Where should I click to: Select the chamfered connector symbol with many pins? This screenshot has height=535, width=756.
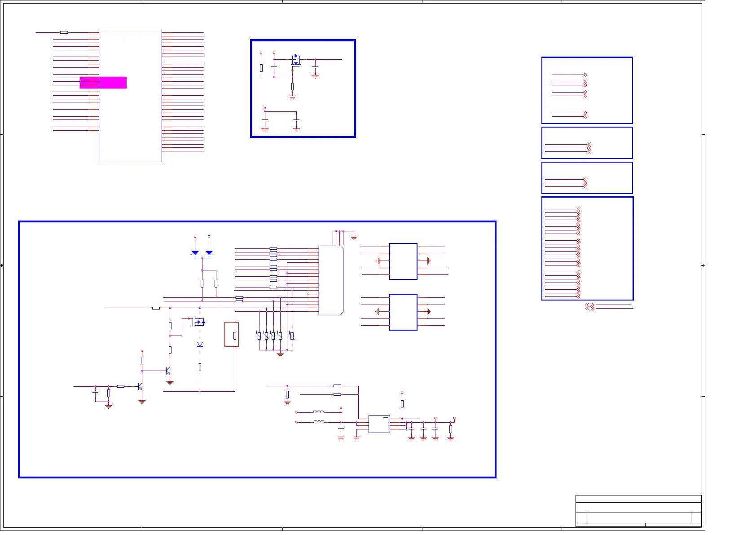tap(331, 280)
